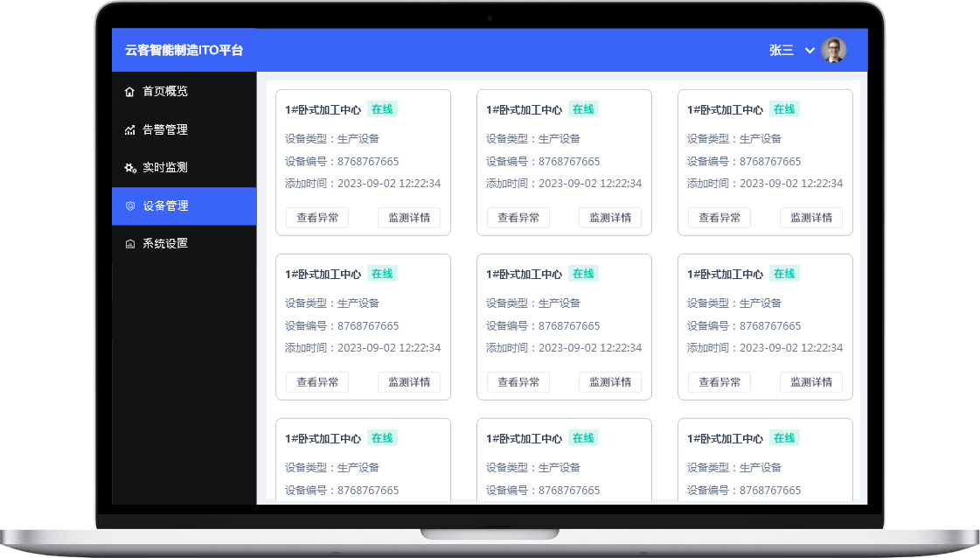Click 查看异常 in second-row last card

click(719, 382)
